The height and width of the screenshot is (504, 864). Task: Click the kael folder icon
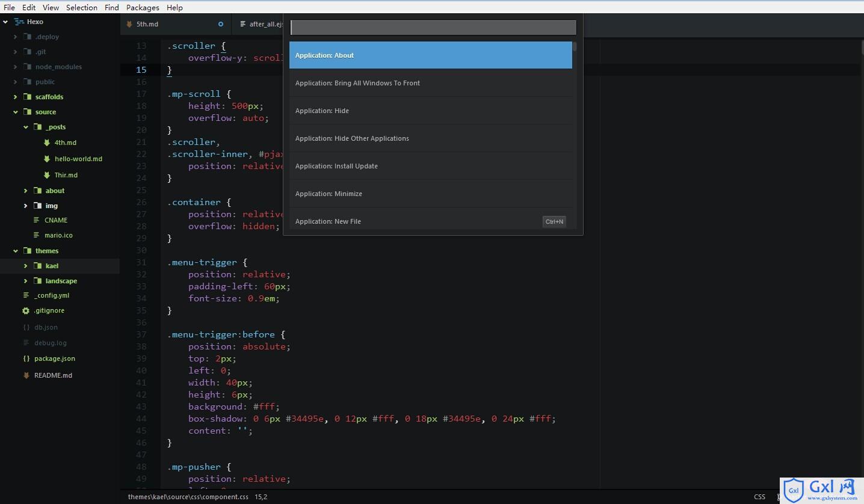pos(37,266)
